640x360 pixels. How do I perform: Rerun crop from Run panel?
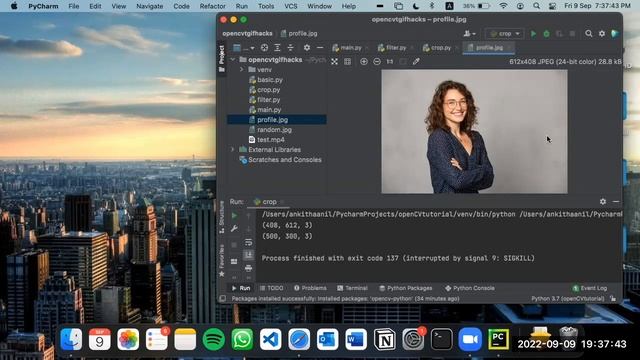click(x=234, y=216)
